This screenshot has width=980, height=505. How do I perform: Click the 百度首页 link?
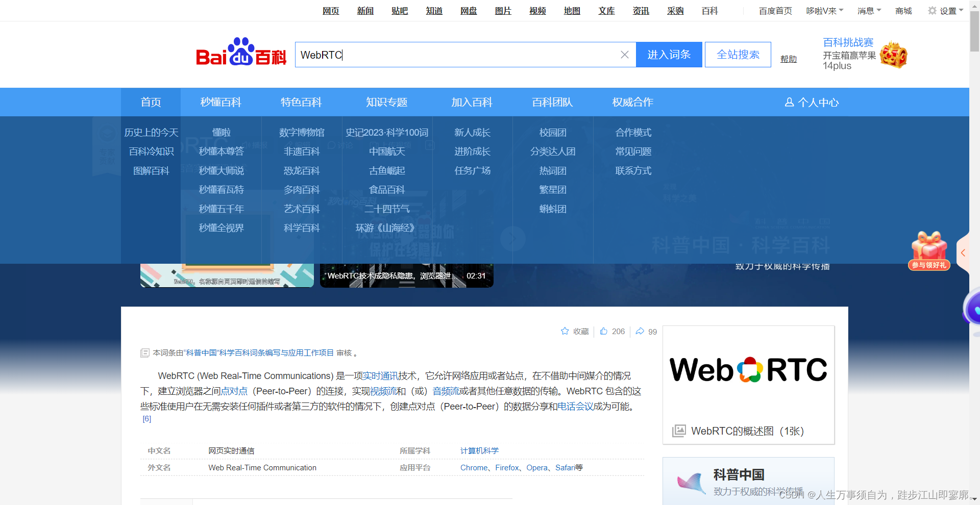point(775,11)
